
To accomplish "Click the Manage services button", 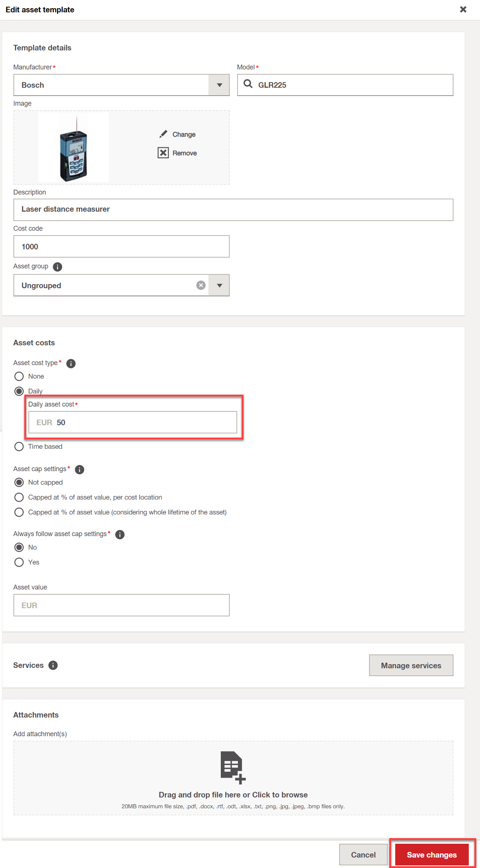I will [x=411, y=665].
